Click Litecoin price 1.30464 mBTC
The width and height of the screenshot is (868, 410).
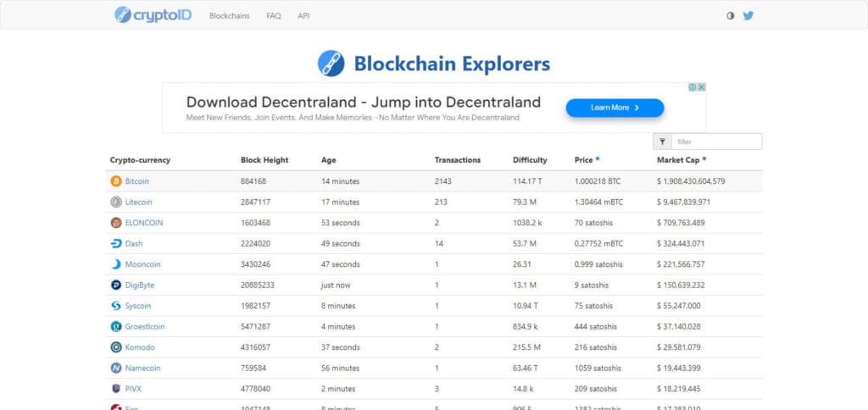[598, 202]
